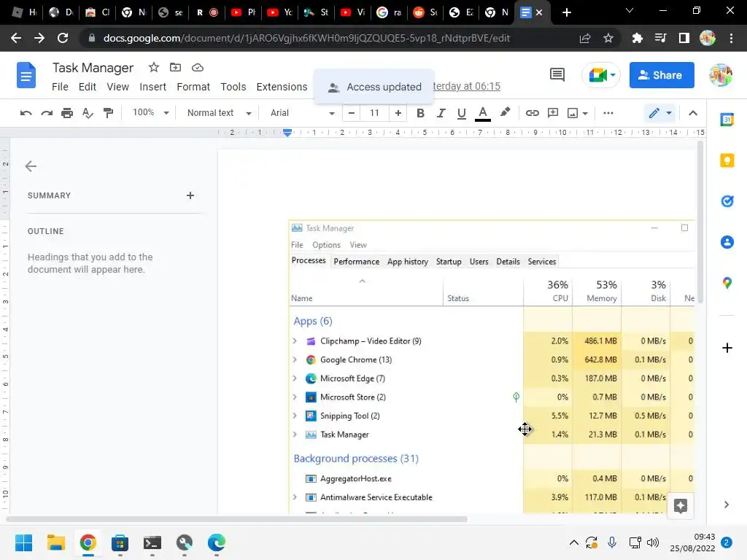Open File Explorer from the taskbar

click(55, 542)
